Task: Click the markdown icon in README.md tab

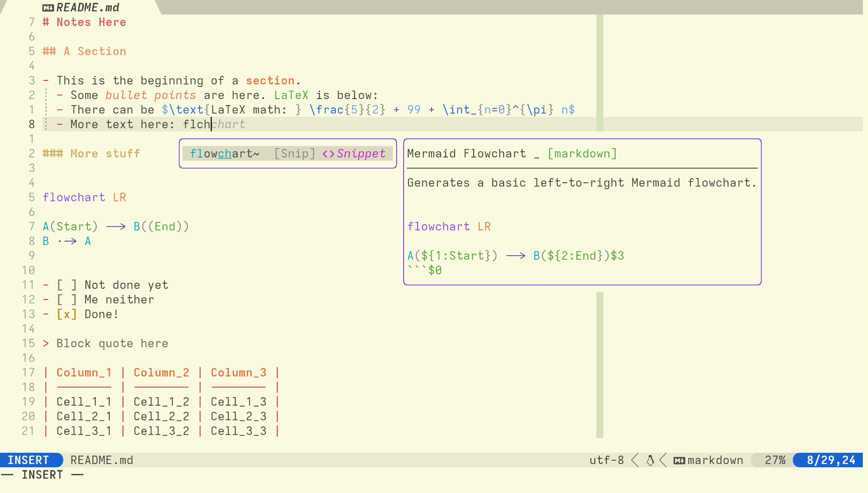Action: coord(48,8)
